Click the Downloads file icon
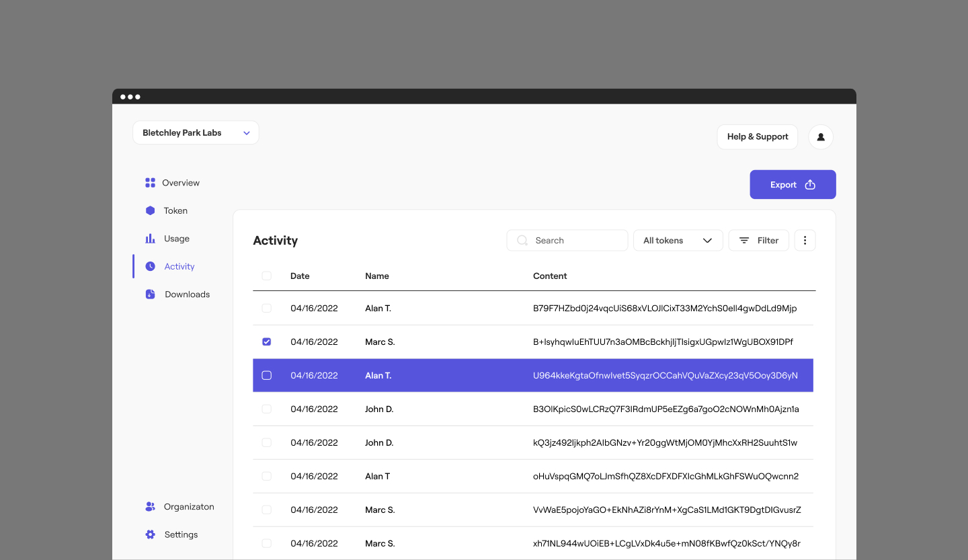The height and width of the screenshot is (560, 968). (x=150, y=294)
